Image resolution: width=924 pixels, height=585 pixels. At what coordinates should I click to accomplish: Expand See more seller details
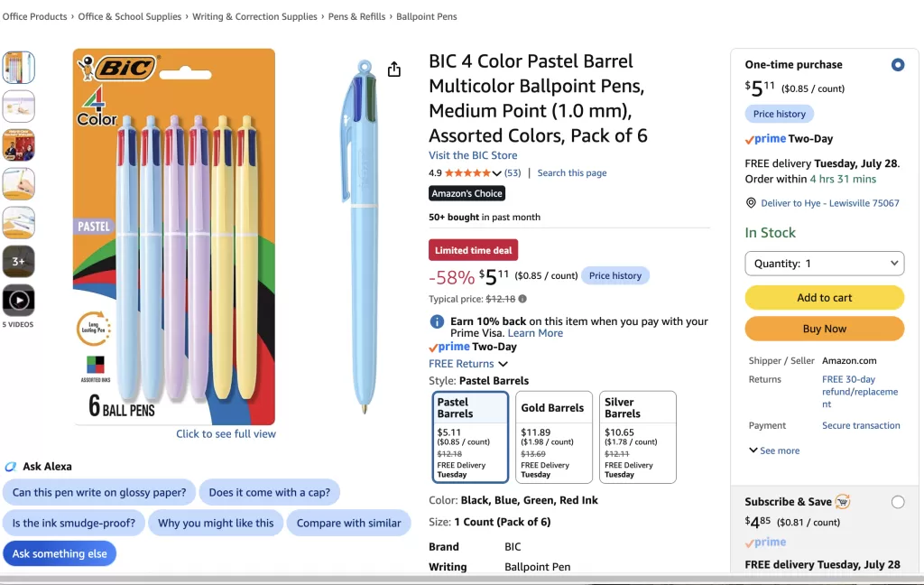(x=774, y=450)
